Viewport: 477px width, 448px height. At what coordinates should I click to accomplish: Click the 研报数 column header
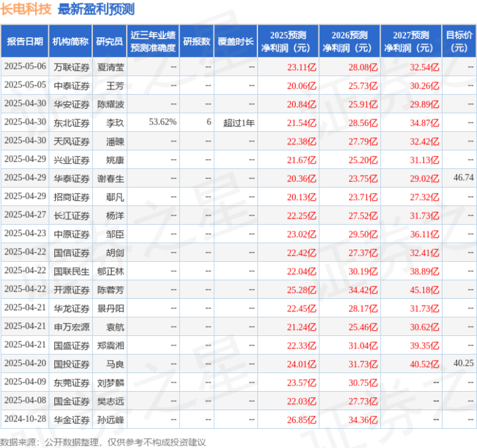pos(196,41)
